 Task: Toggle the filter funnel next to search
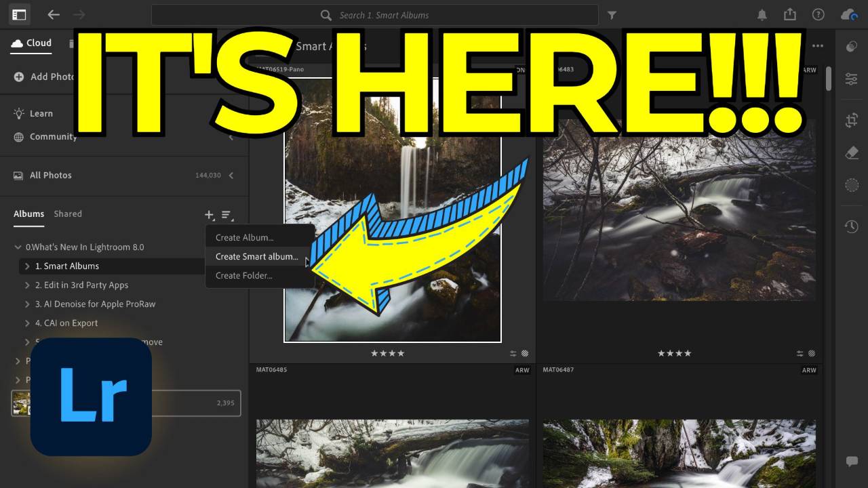coord(612,14)
